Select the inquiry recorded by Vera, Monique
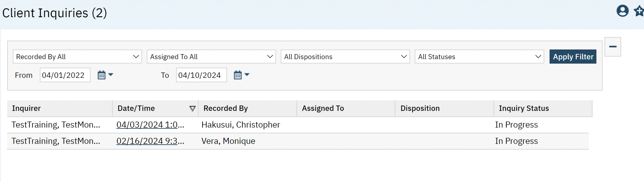This screenshot has height=182, width=644. (228, 141)
